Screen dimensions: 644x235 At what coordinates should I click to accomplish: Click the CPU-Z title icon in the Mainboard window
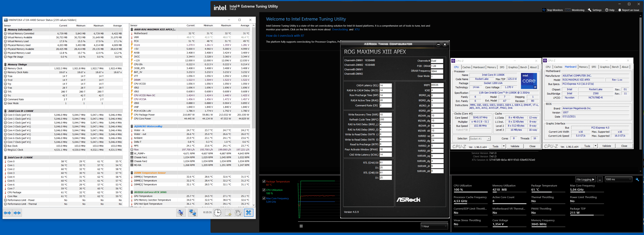click(x=545, y=61)
